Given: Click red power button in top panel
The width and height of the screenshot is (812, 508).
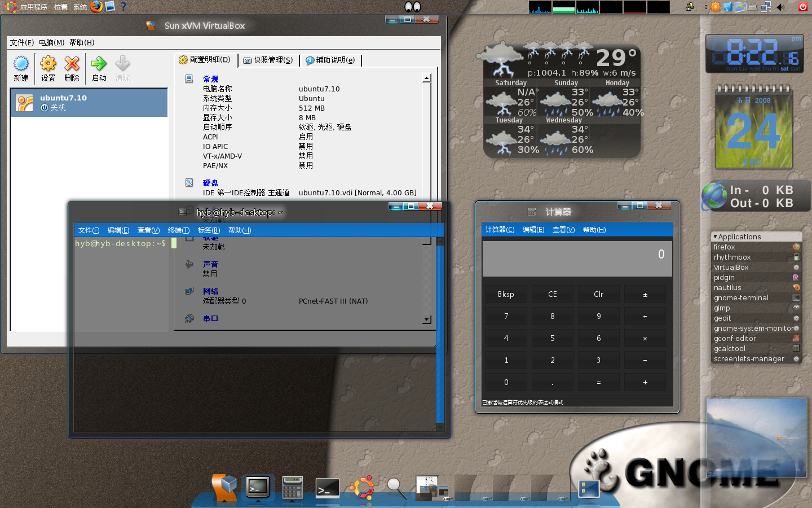Looking at the screenshot, I should click(x=803, y=7).
